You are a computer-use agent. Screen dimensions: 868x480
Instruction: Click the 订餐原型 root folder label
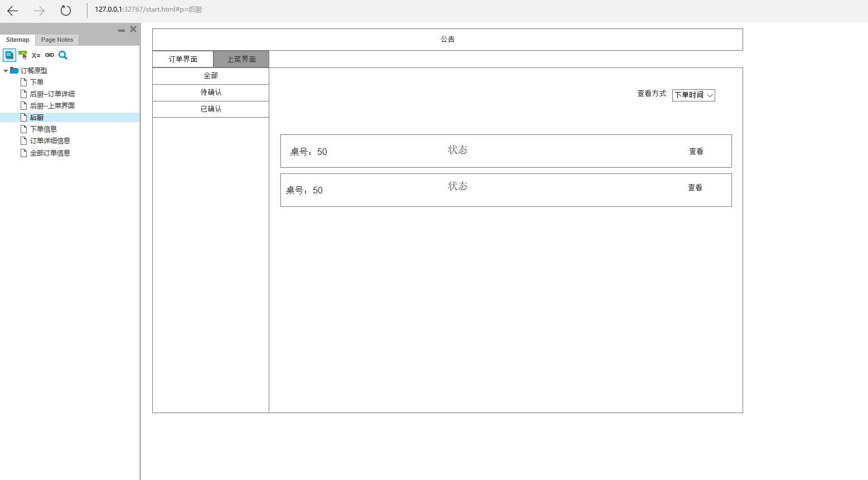coord(34,71)
